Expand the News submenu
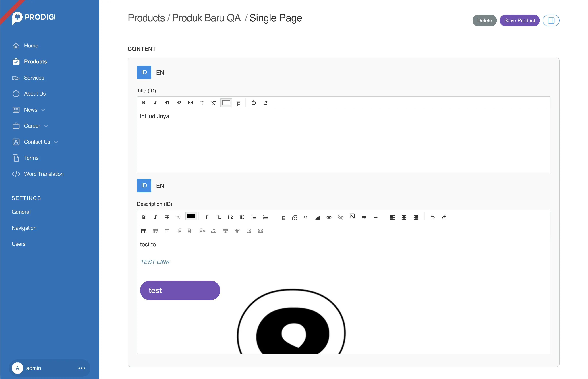588x379 pixels. 44,110
